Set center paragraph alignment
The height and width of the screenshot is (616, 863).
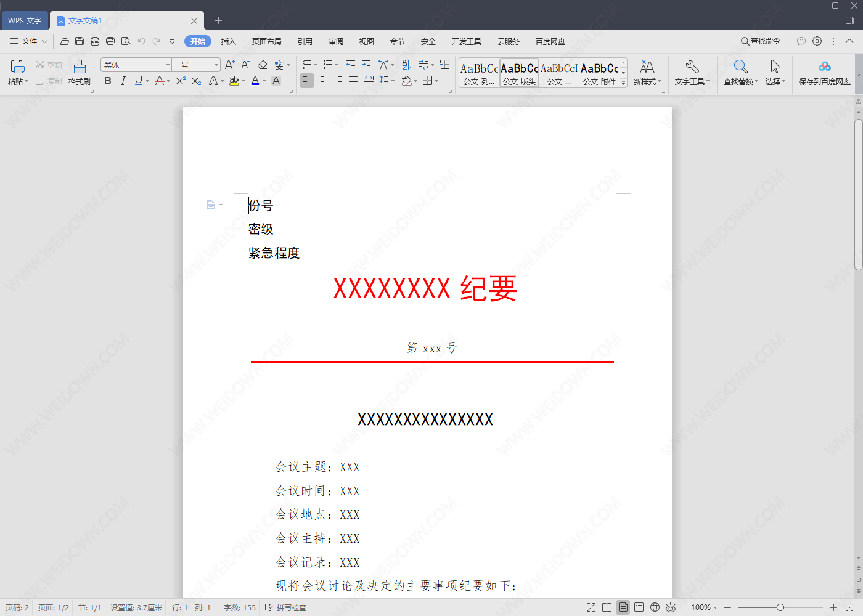322,81
